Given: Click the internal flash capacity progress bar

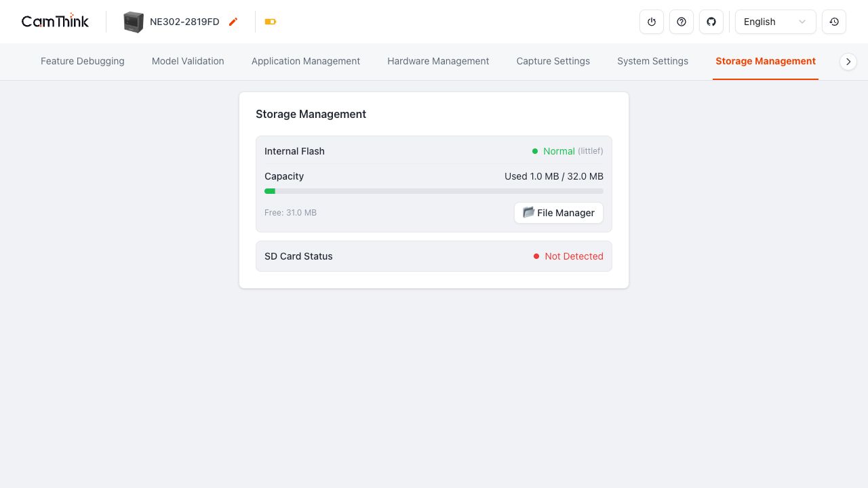Looking at the screenshot, I should pos(434,191).
